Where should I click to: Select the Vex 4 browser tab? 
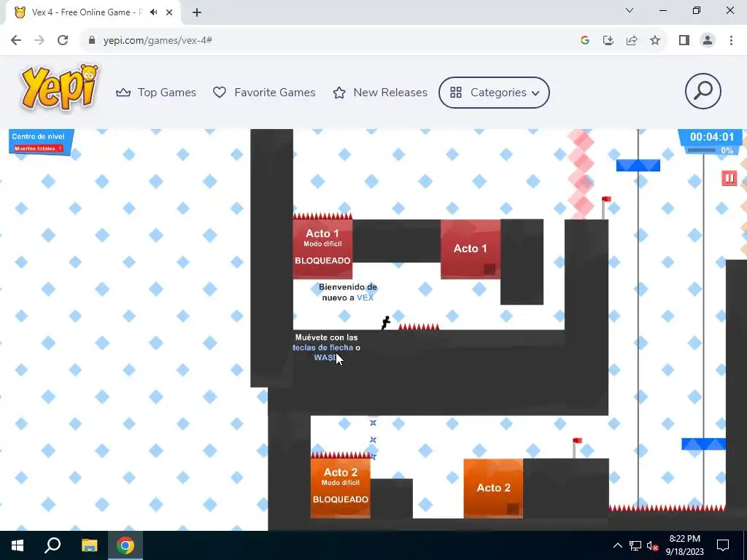tap(93, 12)
